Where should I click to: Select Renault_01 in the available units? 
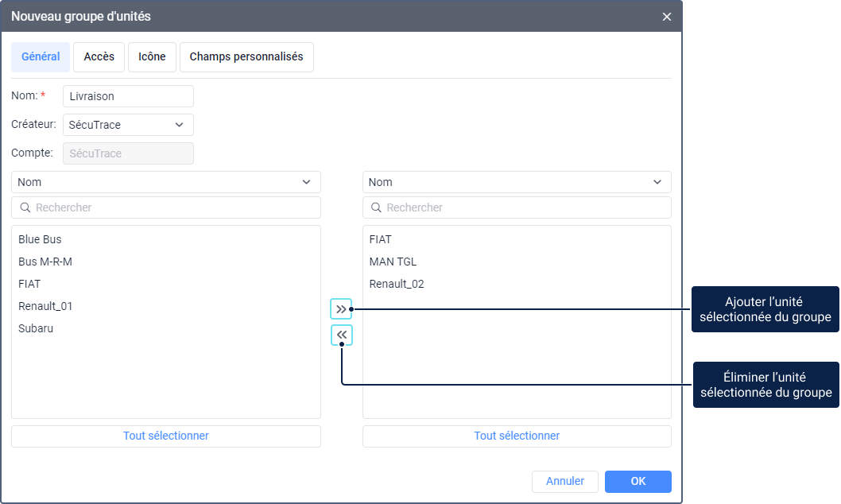[45, 306]
